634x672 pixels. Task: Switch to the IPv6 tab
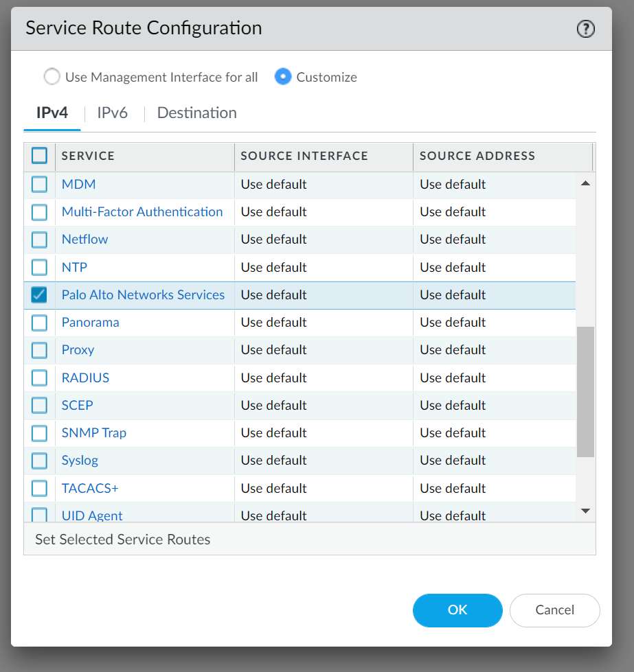[x=112, y=113]
